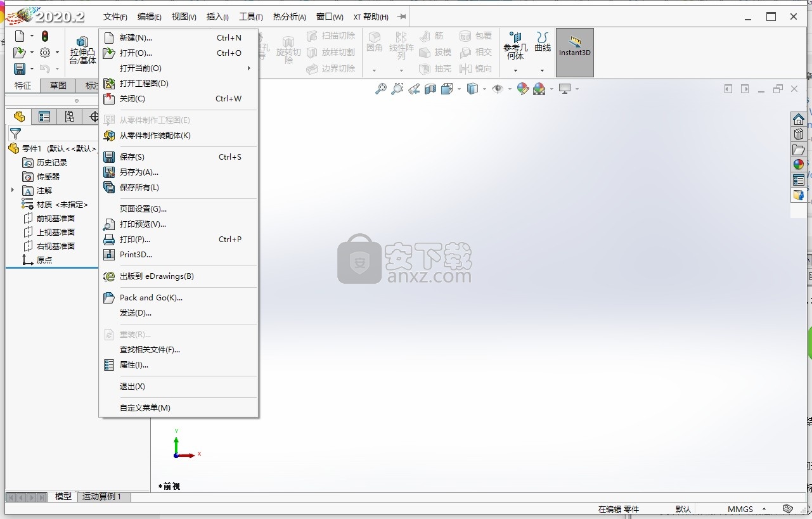
Task: Switch to the 草图 tab
Action: point(58,86)
